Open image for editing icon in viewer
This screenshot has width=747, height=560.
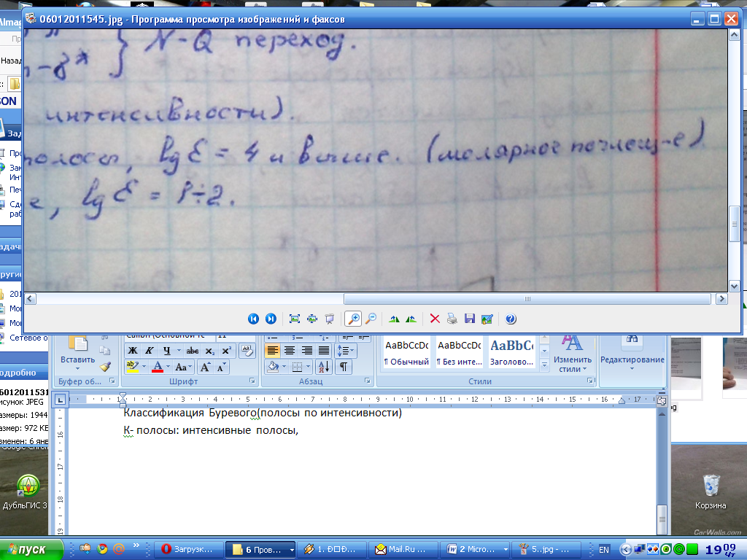[487, 319]
